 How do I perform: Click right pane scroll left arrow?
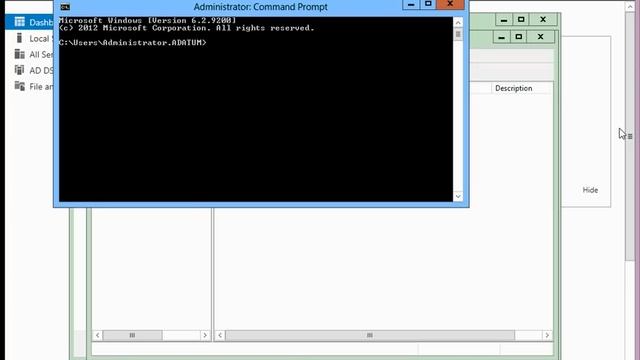point(220,335)
